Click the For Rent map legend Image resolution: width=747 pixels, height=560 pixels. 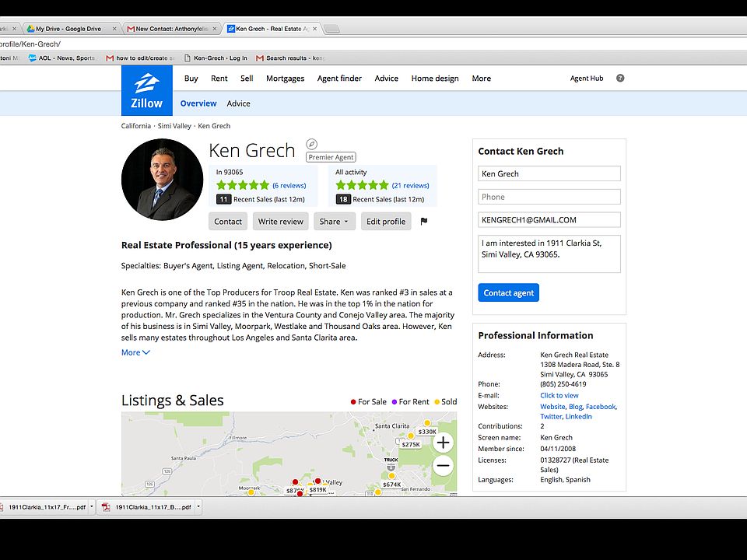(410, 402)
